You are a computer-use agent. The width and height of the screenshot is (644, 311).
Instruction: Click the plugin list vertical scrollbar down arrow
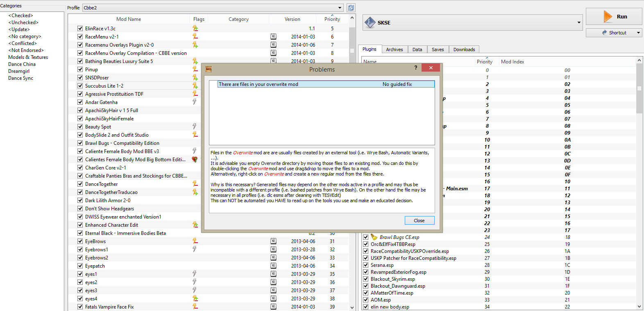pyautogui.click(x=639, y=306)
